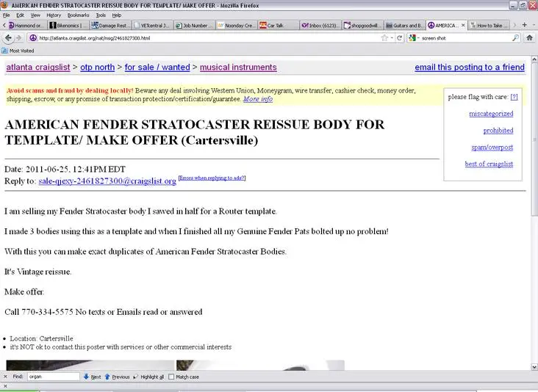The width and height of the screenshot is (538, 392).
Task: Click the page scrollbar down arrow
Action: 534,366
